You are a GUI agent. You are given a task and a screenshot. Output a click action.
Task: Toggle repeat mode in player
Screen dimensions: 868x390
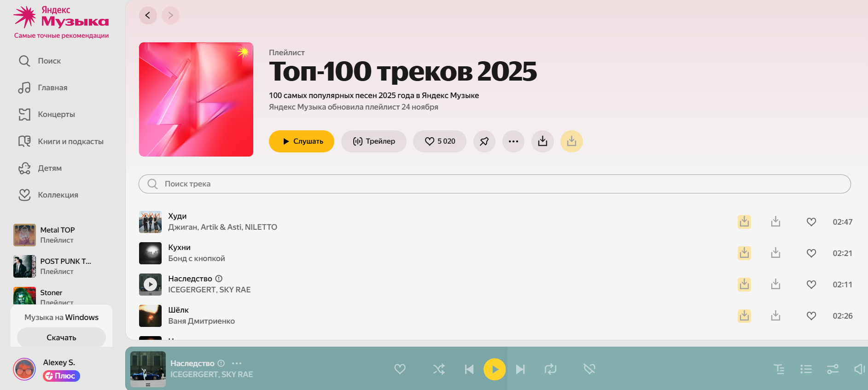[x=550, y=369]
